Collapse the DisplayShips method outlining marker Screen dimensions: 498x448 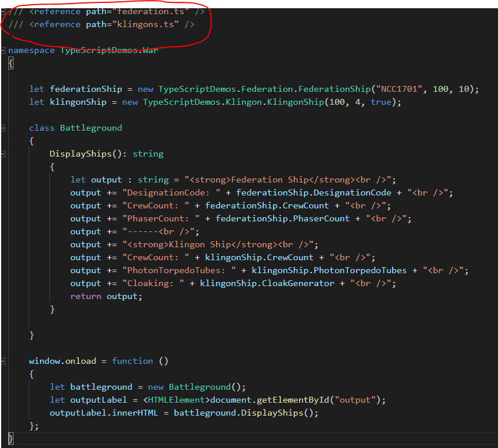(x=4, y=154)
